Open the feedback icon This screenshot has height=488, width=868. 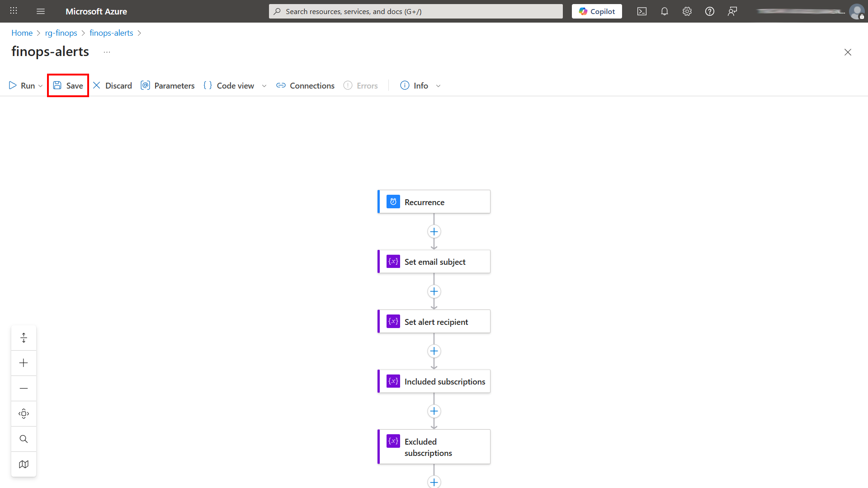click(x=732, y=11)
